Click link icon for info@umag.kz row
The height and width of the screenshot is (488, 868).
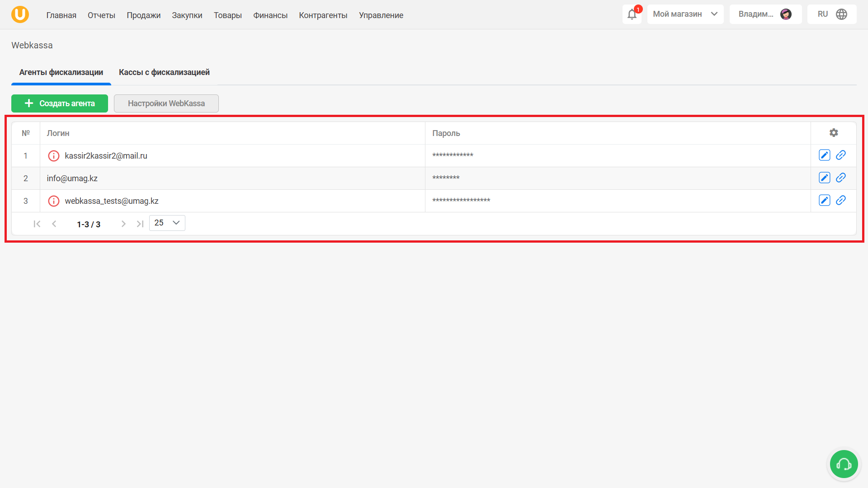point(841,178)
